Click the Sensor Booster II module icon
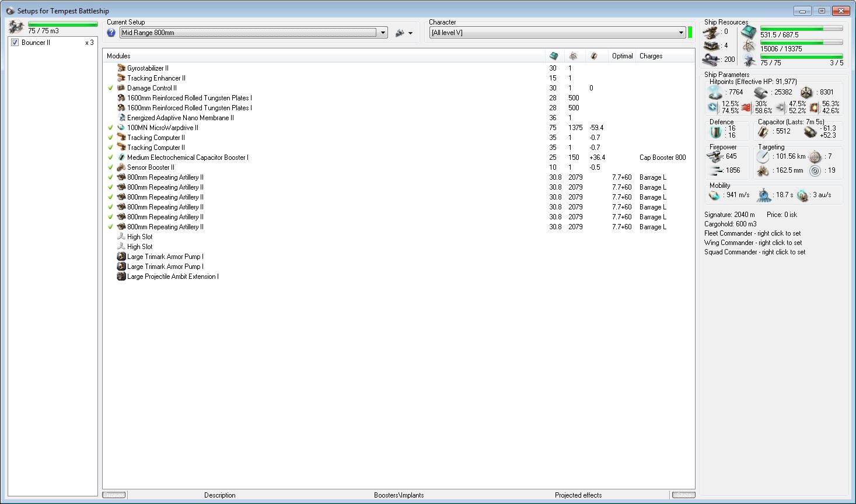The height and width of the screenshot is (504, 856). click(121, 167)
